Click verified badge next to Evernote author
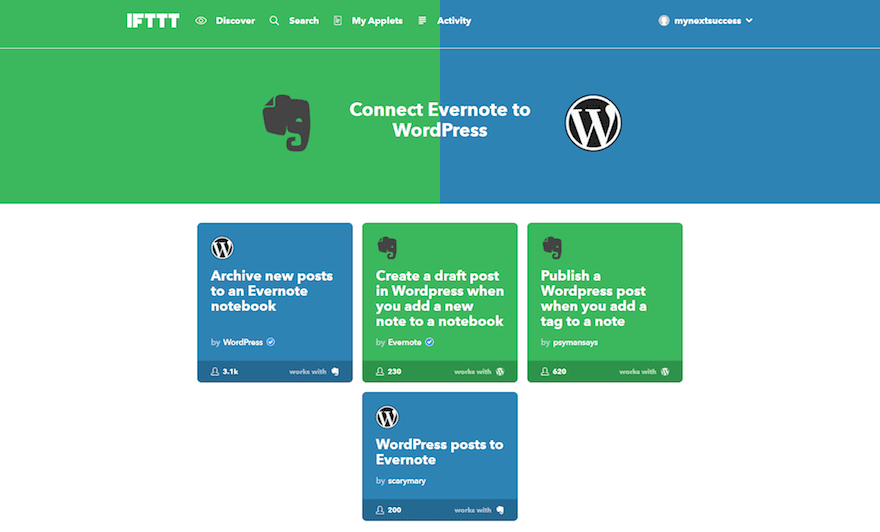880x532 pixels. (429, 342)
